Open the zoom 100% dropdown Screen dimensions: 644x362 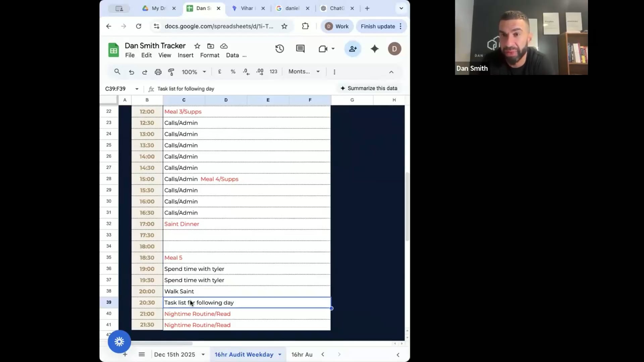click(194, 72)
